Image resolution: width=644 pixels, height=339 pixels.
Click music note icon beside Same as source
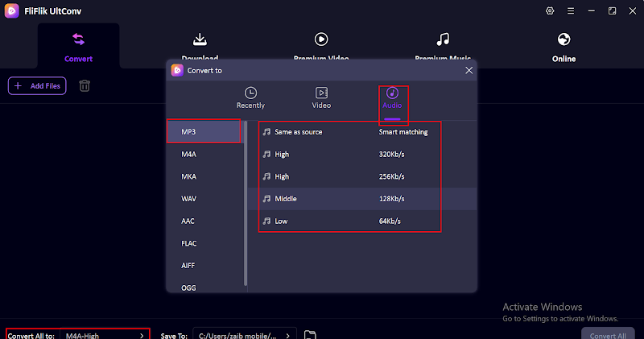pos(267,132)
